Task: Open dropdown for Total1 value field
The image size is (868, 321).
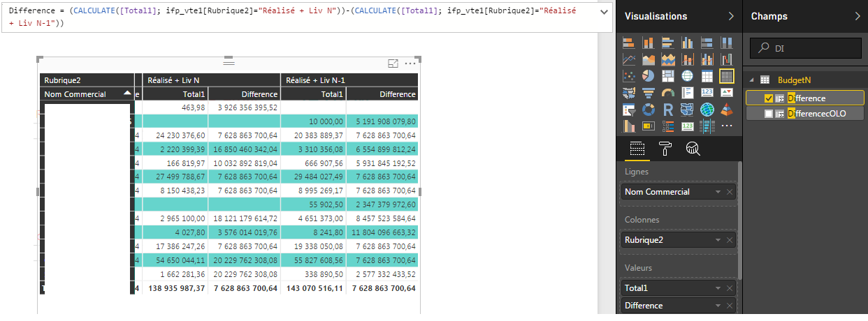Action: [x=717, y=288]
